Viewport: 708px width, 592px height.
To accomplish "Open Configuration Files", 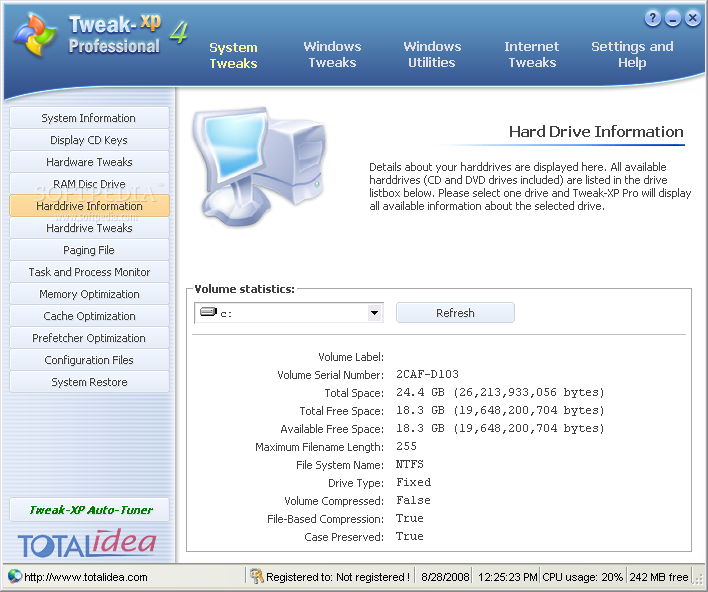I will click(89, 360).
